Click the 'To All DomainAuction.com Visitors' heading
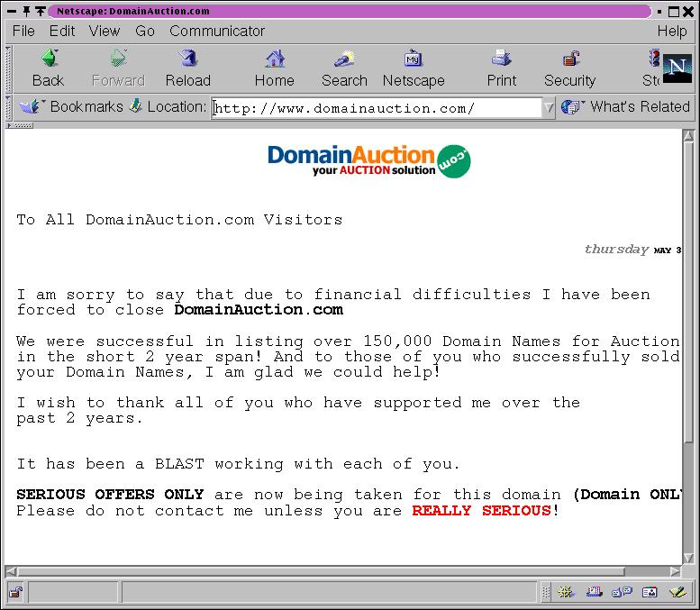Screen dimensions: 700x610 pos(179,220)
